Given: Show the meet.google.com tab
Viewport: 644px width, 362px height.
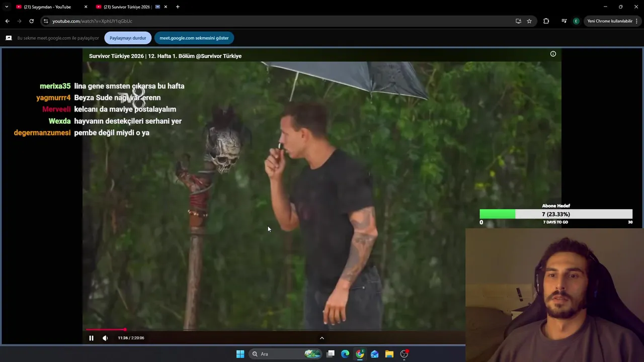Looking at the screenshot, I should point(194,38).
